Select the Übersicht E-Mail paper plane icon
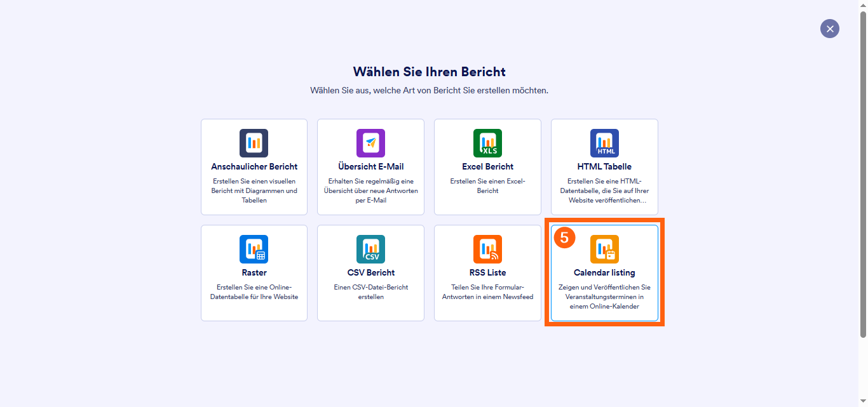This screenshot has height=407, width=868. click(370, 143)
